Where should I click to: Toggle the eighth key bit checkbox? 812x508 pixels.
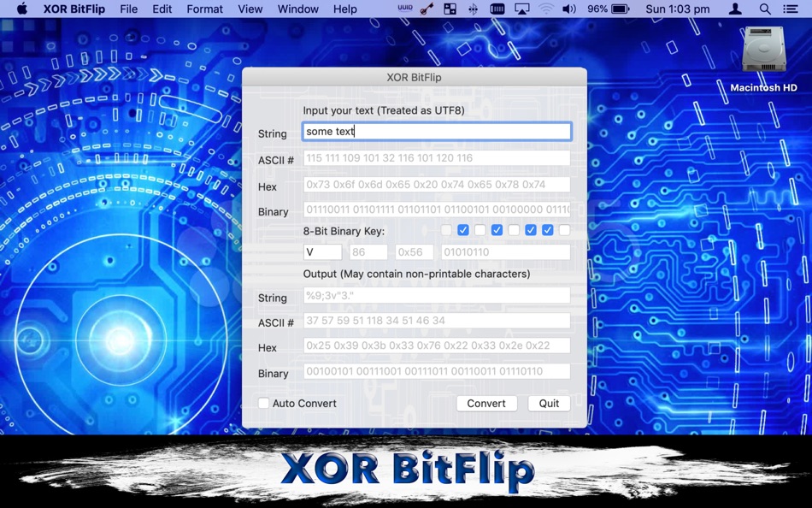tap(564, 230)
